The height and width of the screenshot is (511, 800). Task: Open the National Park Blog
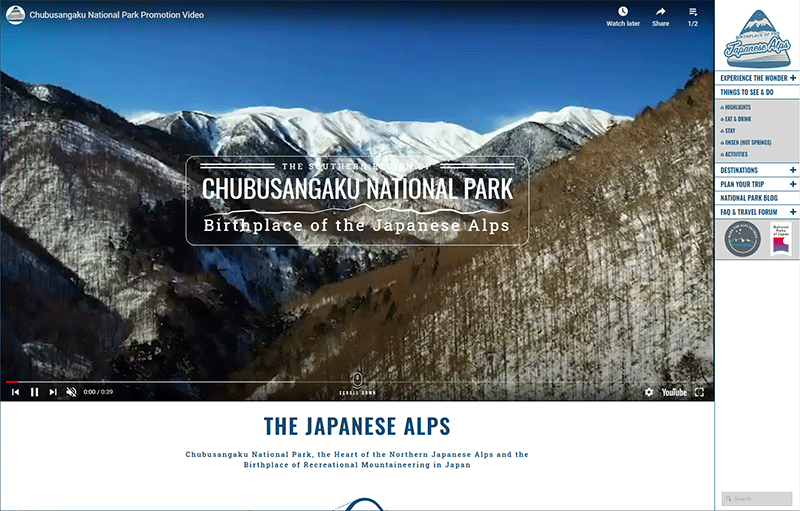(748, 198)
